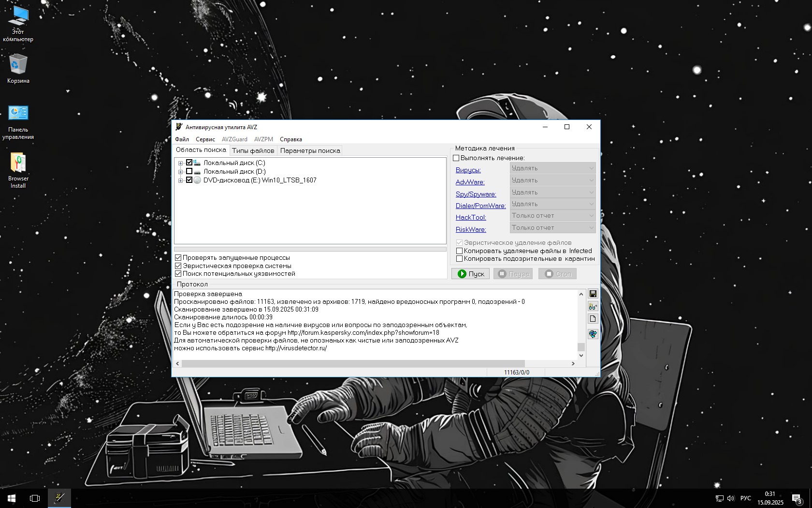
Task: Uncheck 'Проверять запущенные процессы' option
Action: [x=178, y=258]
